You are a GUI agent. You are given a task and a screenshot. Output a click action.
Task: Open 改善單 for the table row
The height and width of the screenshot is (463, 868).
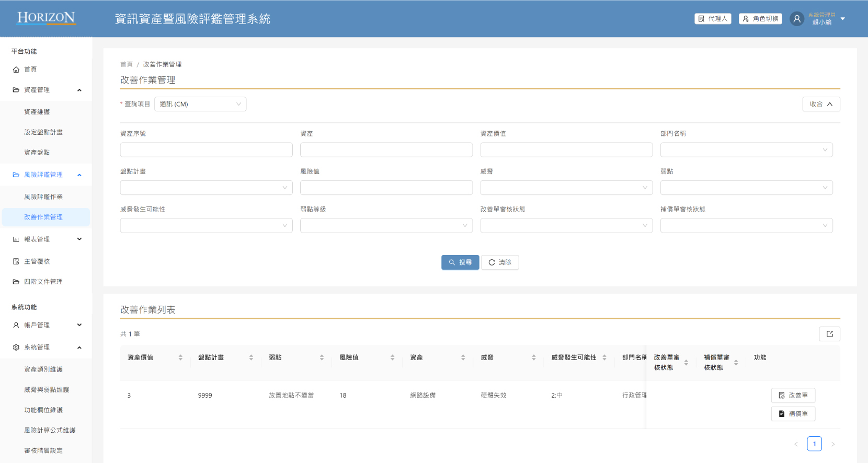tap(793, 396)
